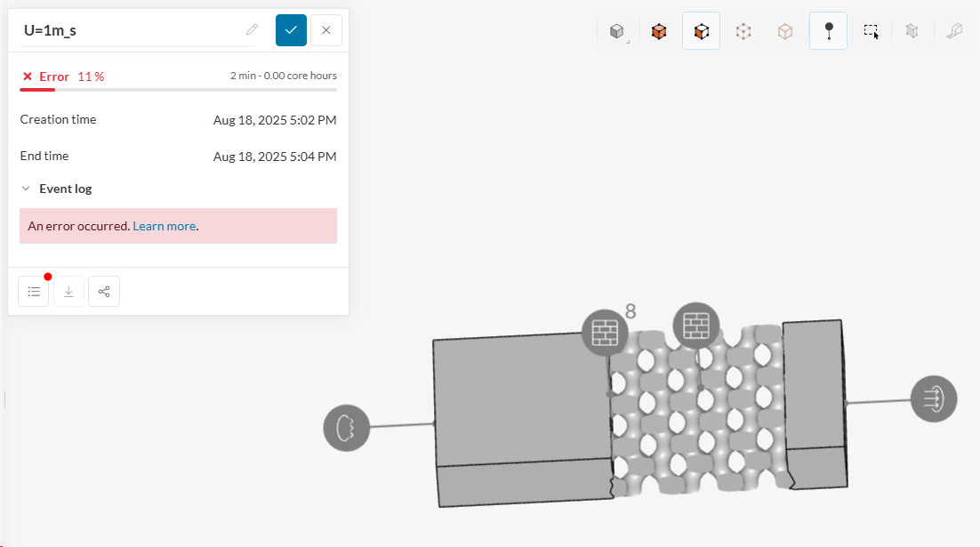Select the solid orange volume selection mode
Screen dimensions: 980x547
click(659, 31)
